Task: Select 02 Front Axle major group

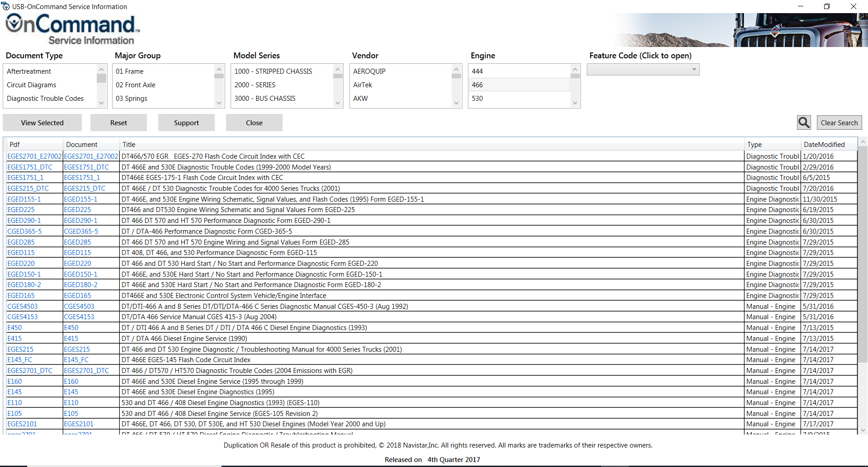Action: (164, 85)
